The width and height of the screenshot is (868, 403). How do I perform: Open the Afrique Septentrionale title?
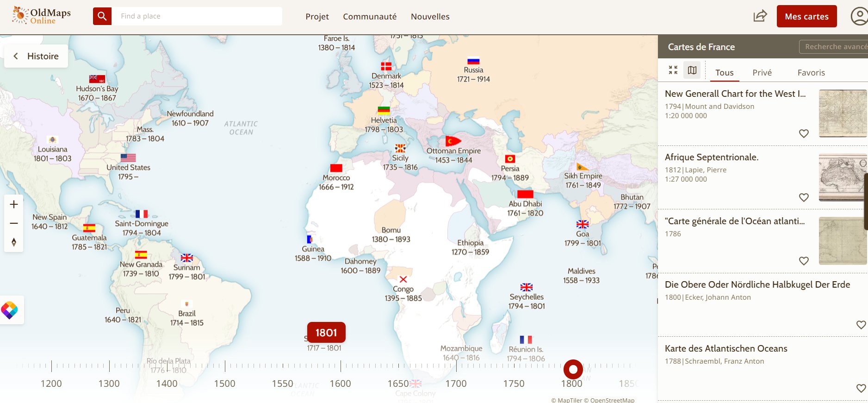[x=712, y=157]
